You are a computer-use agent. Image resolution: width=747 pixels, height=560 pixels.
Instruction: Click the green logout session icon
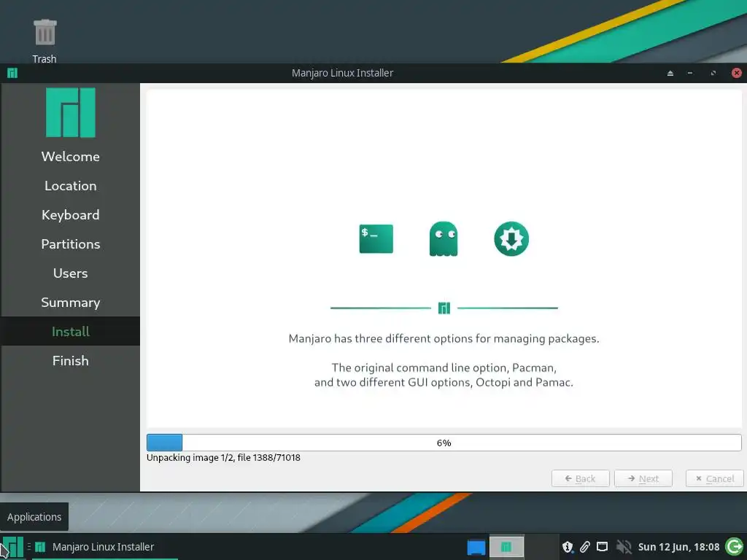tap(734, 547)
